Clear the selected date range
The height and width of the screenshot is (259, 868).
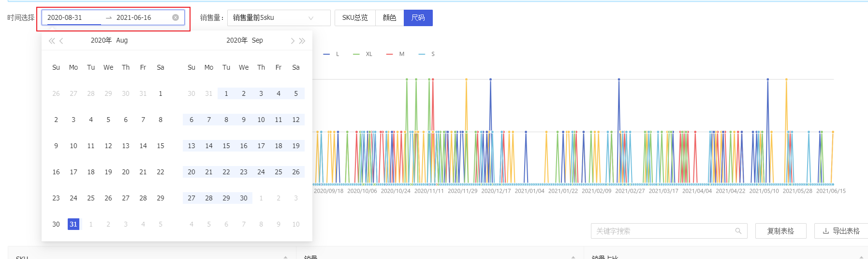(x=176, y=17)
